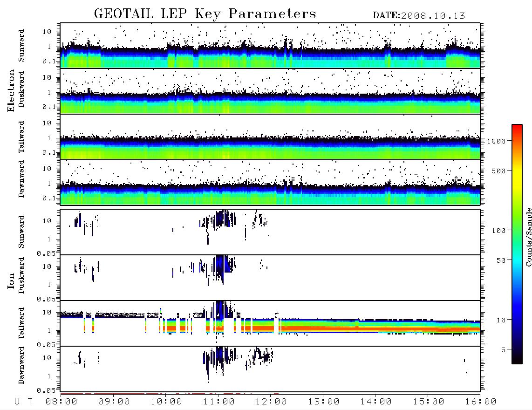Click the "500" color scale tick
Screen dimensions: 532x410
[498, 171]
